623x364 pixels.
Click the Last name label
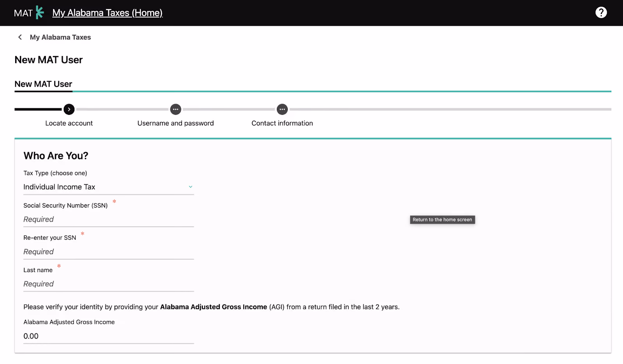(38, 270)
